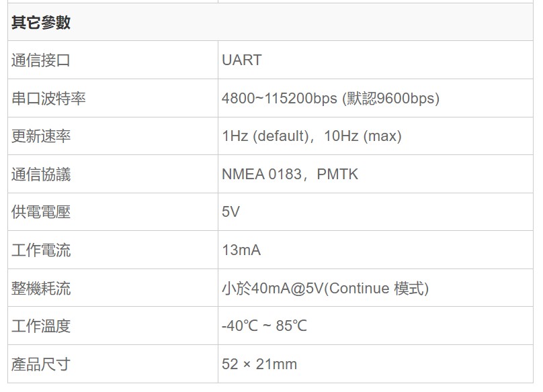Select the 更新速率 row label
Screen dimensions: 543x392
(41, 136)
